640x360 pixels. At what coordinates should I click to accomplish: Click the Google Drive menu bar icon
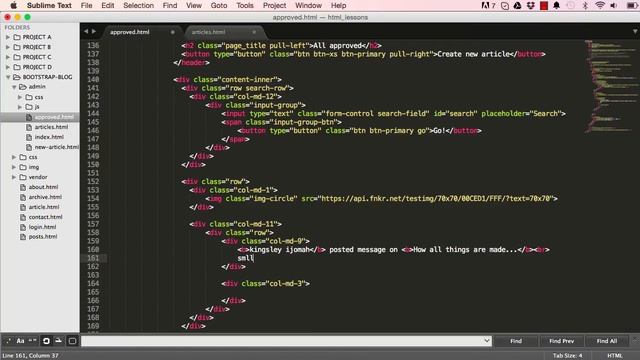click(x=518, y=5)
